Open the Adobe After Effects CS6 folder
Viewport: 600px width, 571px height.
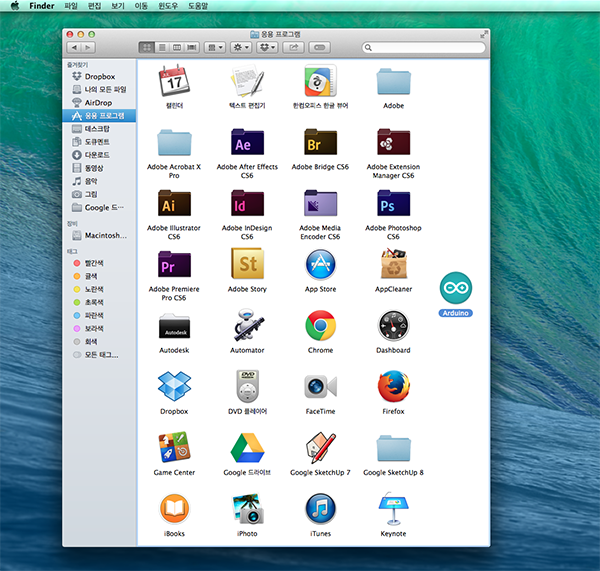click(x=247, y=142)
